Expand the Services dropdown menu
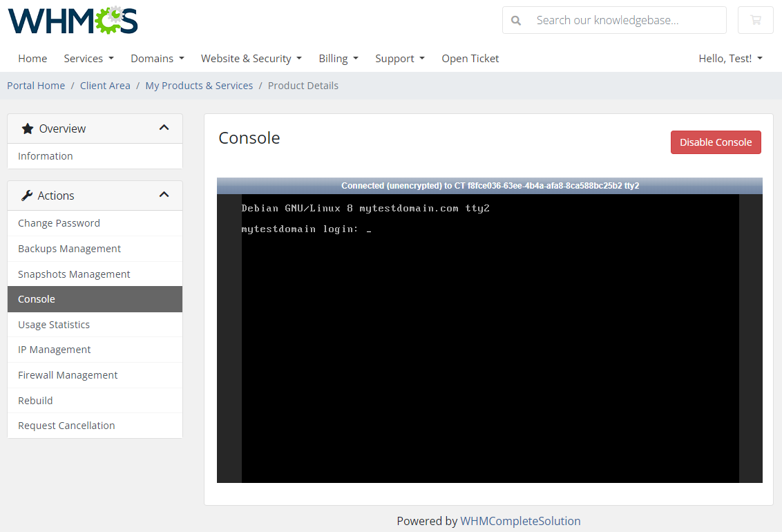 pyautogui.click(x=88, y=58)
